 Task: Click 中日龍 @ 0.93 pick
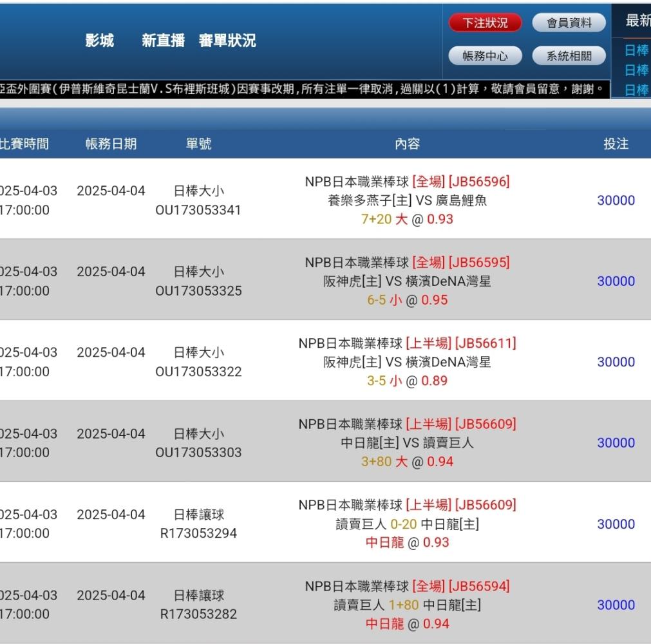tap(407, 542)
